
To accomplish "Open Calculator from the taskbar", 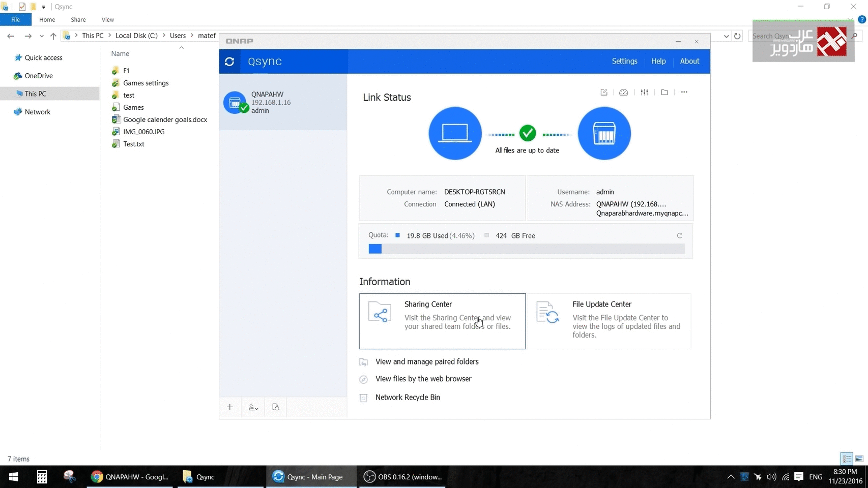I will (x=42, y=477).
